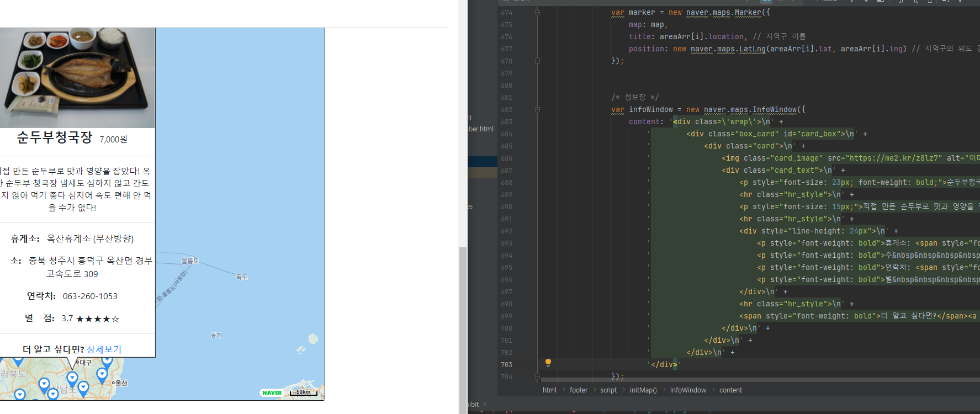Select 'infoWindow' breadcrumb item
Viewport: 980px width, 414px height.
[688, 390]
